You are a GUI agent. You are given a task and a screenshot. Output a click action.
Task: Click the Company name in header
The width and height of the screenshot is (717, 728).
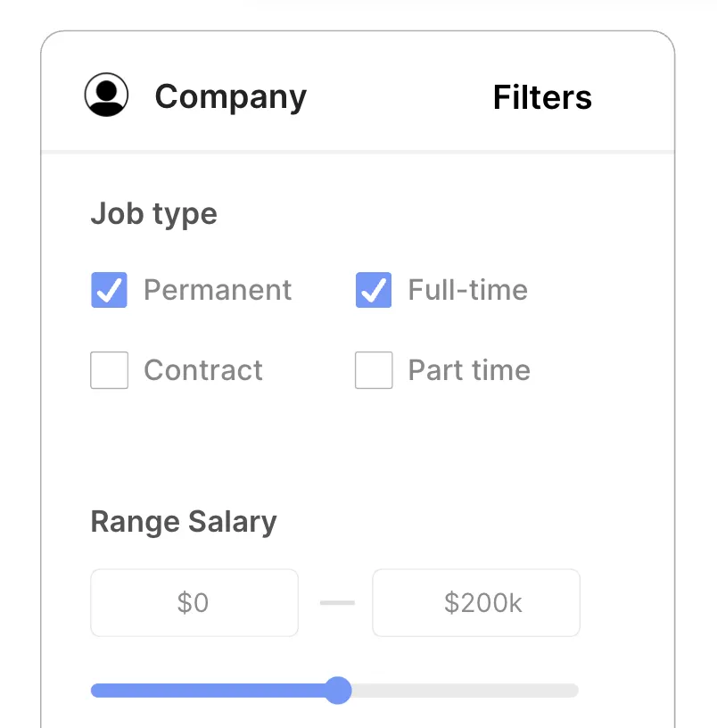(230, 96)
